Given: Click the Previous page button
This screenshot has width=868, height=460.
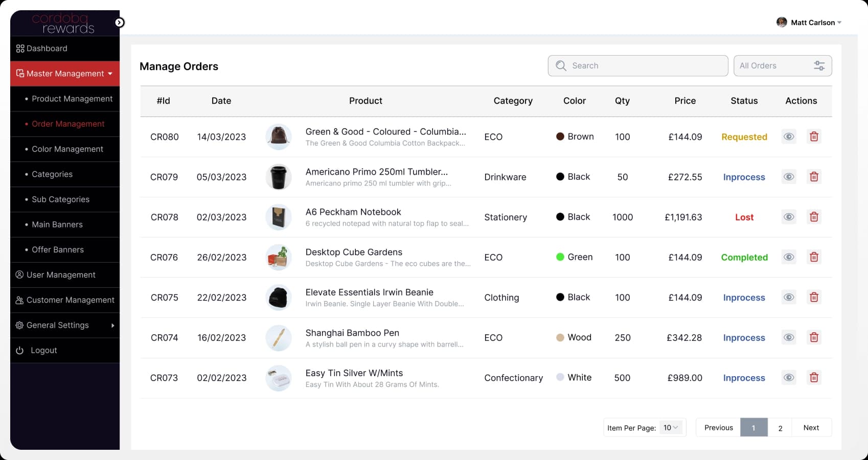Looking at the screenshot, I should [x=718, y=427].
